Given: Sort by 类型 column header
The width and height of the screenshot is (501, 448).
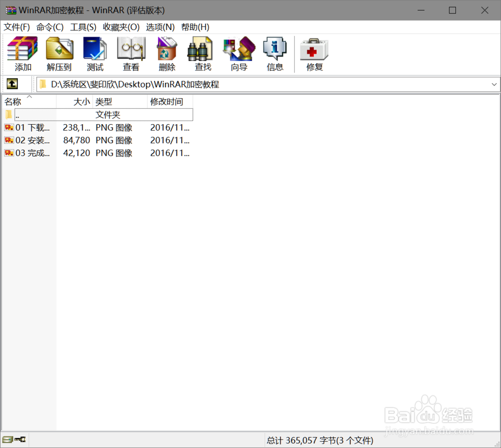Looking at the screenshot, I should click(x=120, y=102).
